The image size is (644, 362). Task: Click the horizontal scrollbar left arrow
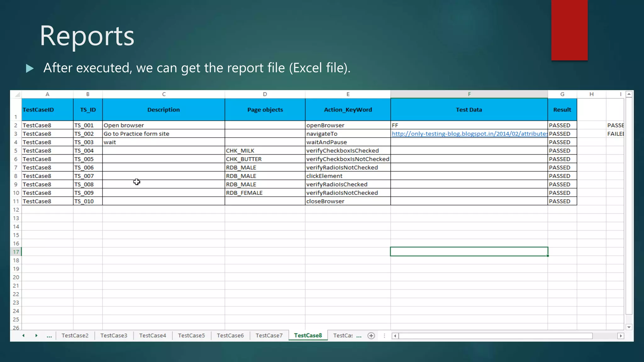tap(395, 336)
